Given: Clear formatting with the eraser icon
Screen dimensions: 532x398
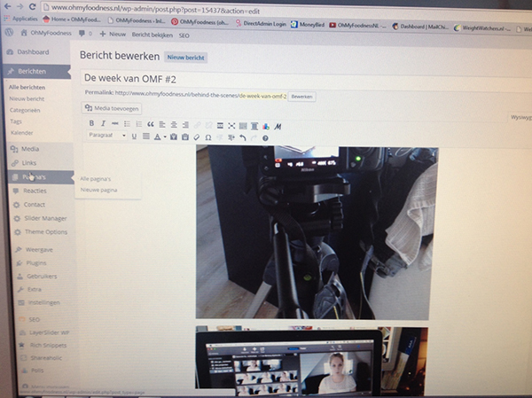Looking at the screenshot, I should pyautogui.click(x=197, y=137).
